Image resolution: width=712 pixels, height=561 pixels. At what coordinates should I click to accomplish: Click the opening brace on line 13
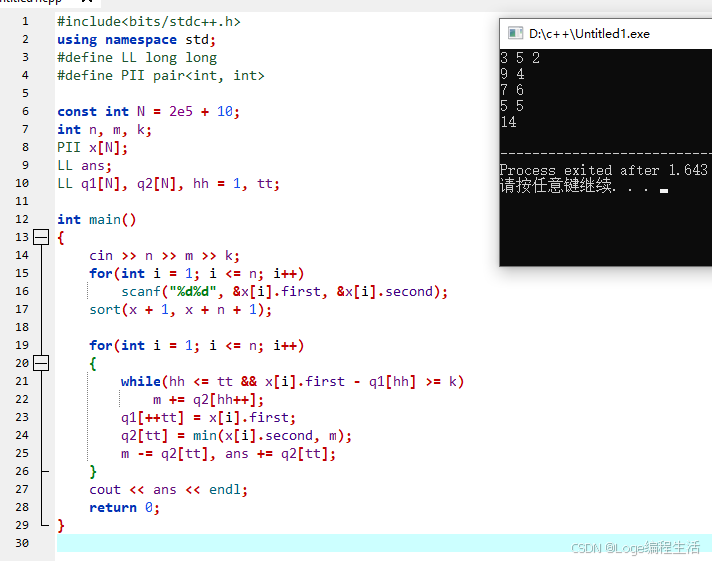click(61, 238)
